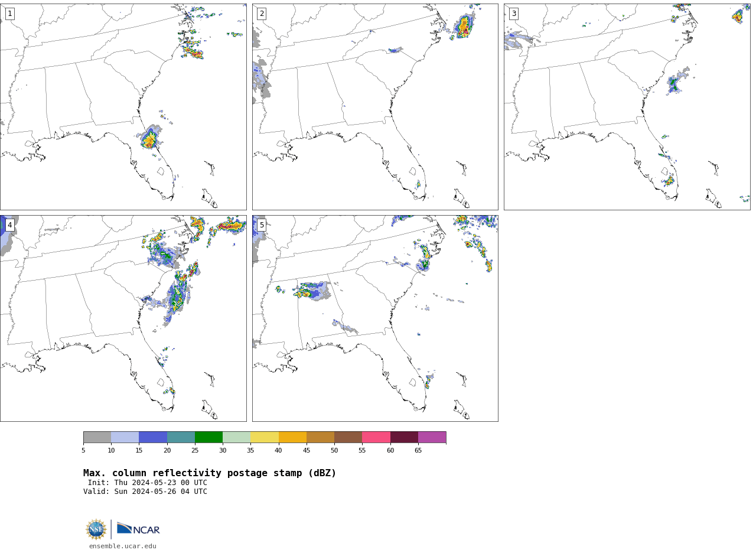Click the offshore Carolina rain band in panel 4
Image resolution: width=756 pixels, height=553 pixels.
tap(178, 295)
